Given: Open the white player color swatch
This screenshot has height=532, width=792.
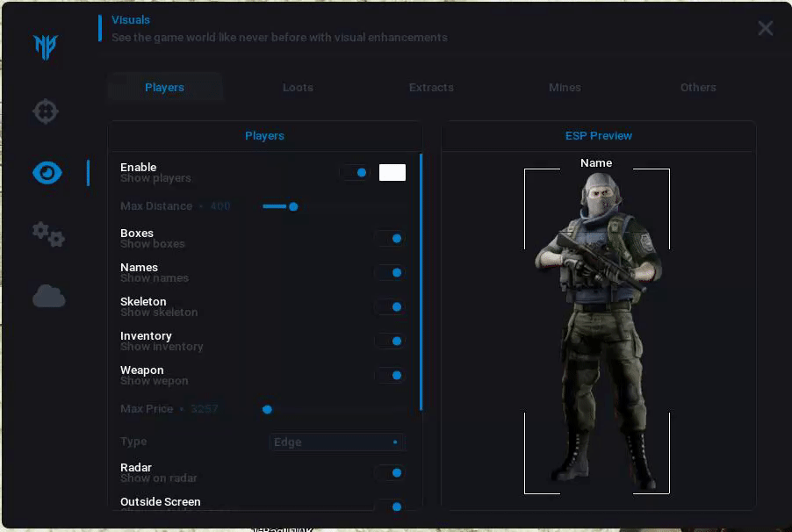Looking at the screenshot, I should click(392, 173).
